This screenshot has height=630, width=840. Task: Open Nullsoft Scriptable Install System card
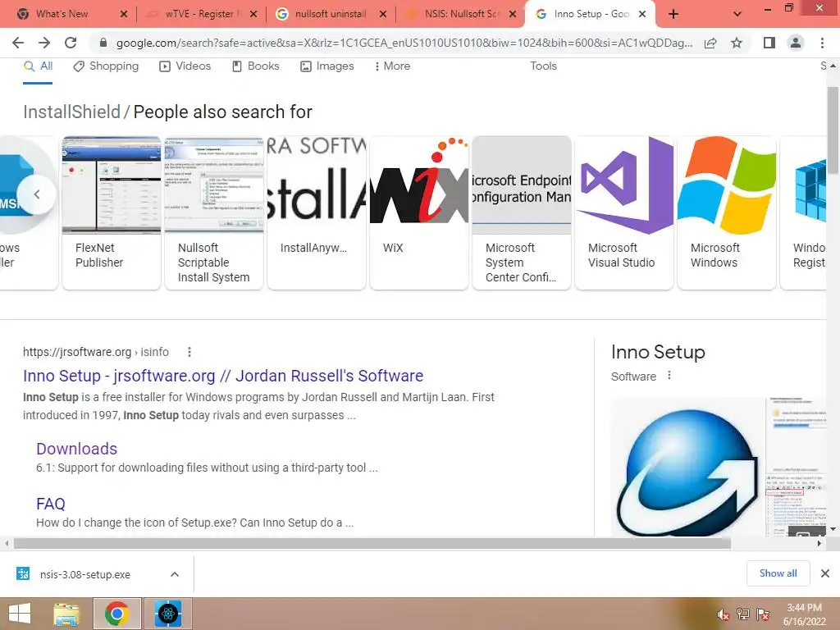click(214, 212)
